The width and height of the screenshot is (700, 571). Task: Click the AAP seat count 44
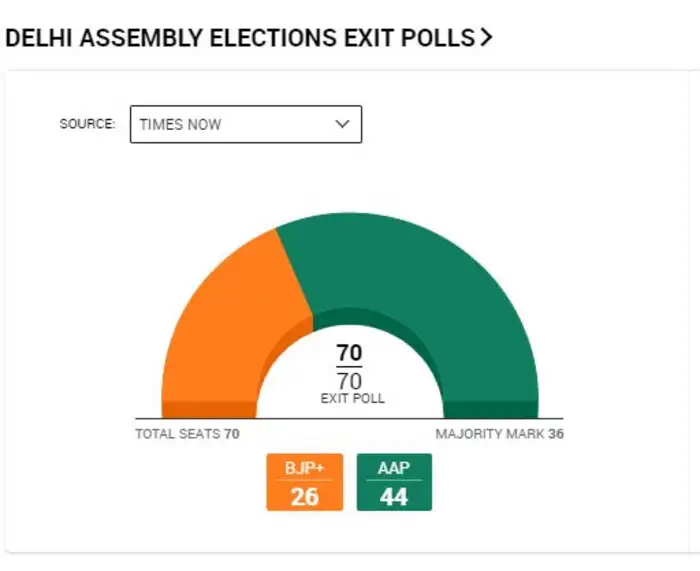click(x=394, y=496)
